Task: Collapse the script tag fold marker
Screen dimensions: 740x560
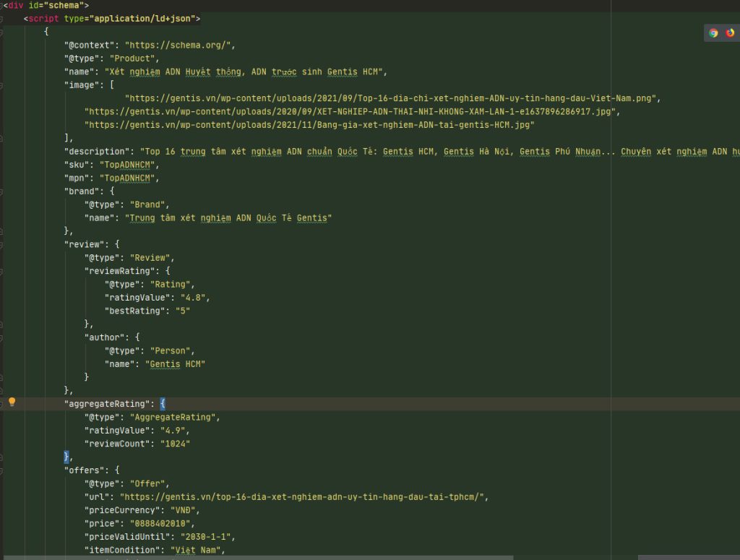Action: [x=2, y=19]
